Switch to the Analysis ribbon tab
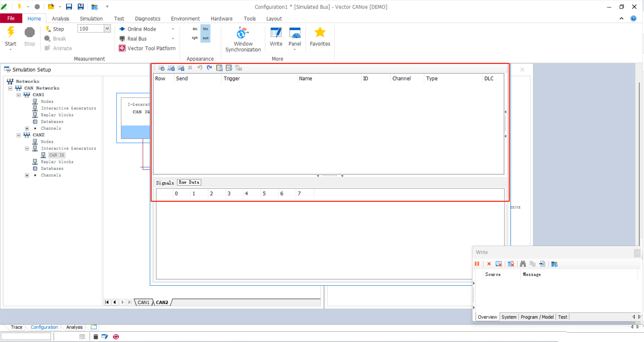The height and width of the screenshot is (342, 644). (61, 19)
